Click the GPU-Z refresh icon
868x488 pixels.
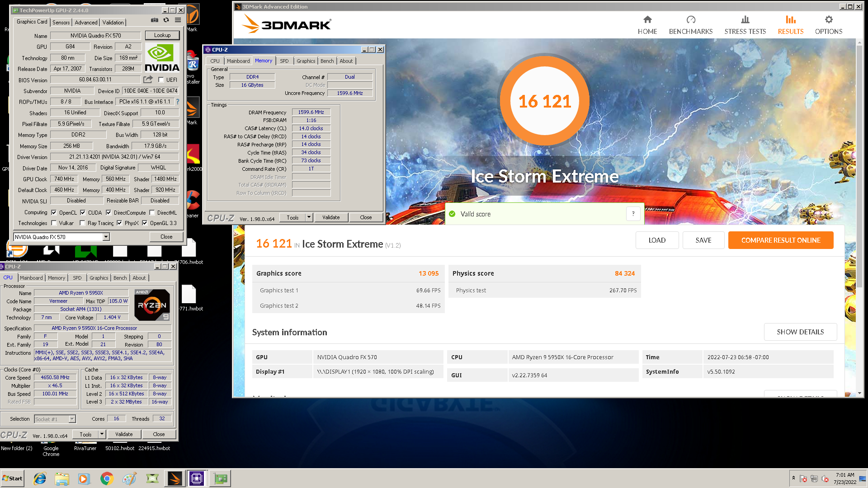click(x=166, y=20)
